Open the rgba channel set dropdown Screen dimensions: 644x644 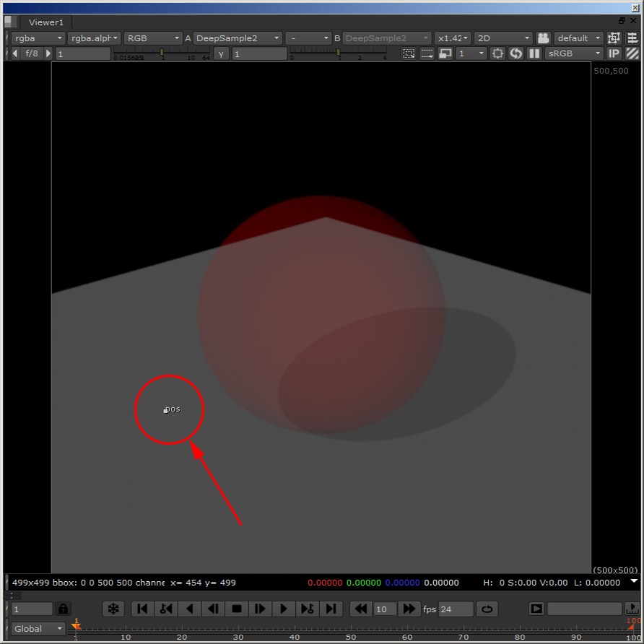pos(38,38)
